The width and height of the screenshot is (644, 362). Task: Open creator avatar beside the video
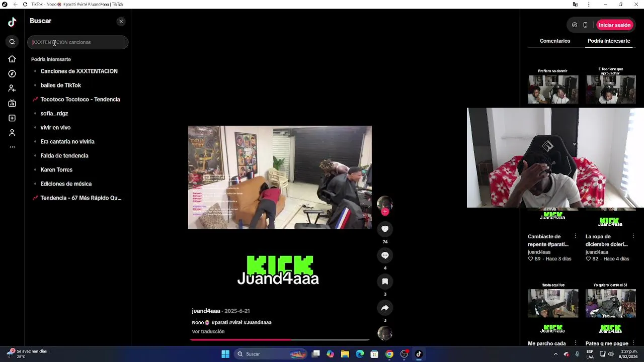[x=385, y=203]
